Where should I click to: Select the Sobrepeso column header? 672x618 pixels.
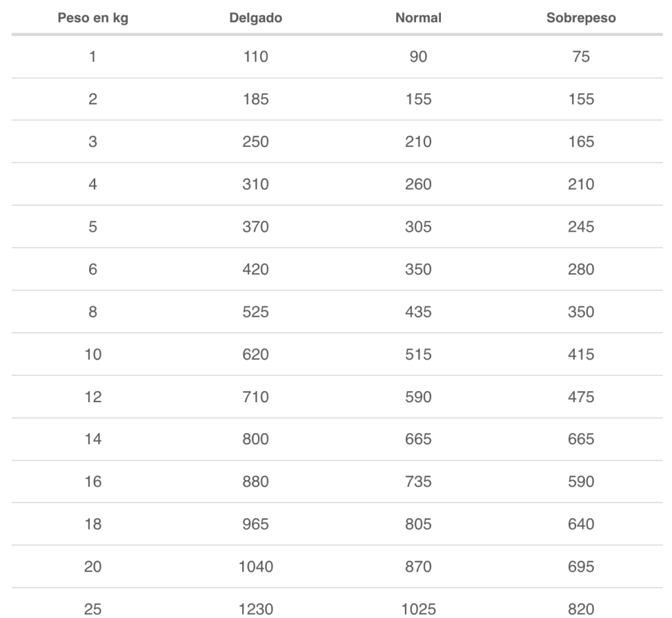coord(581,18)
